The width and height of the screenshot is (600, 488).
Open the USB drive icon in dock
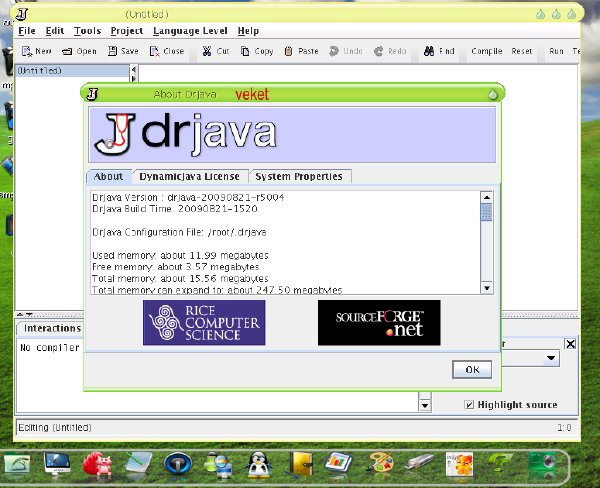tap(419, 462)
